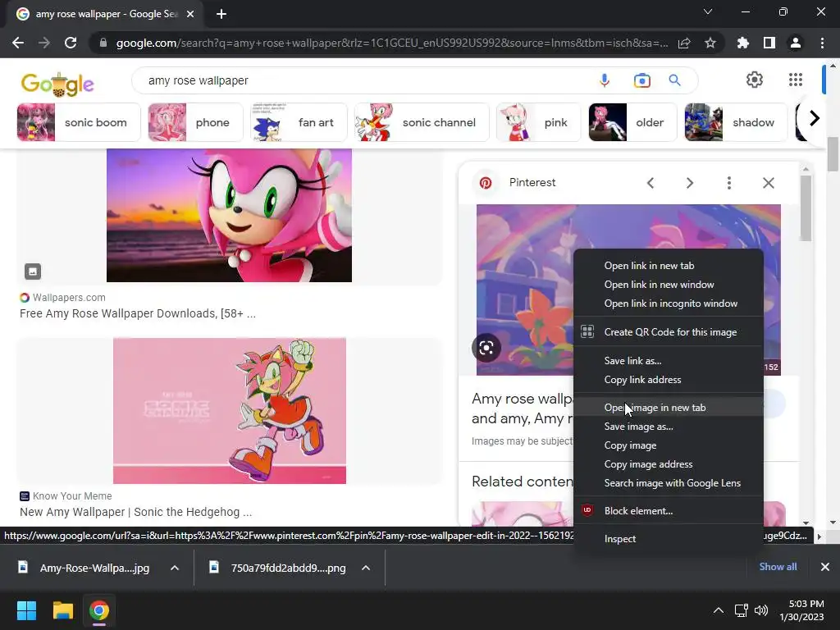
Task: Select Open link in new tab
Action: pyautogui.click(x=668, y=266)
